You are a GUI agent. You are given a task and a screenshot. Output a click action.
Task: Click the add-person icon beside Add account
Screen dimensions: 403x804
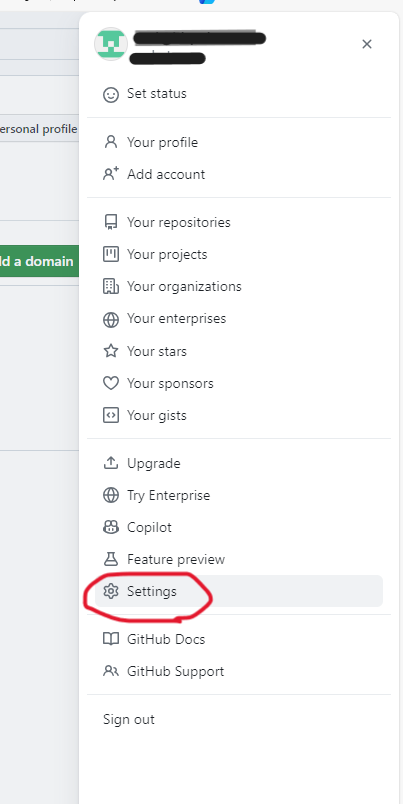(111, 174)
